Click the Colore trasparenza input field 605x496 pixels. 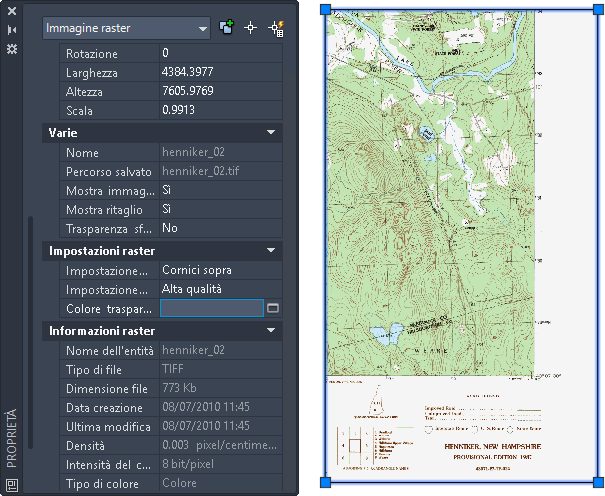pyautogui.click(x=212, y=308)
